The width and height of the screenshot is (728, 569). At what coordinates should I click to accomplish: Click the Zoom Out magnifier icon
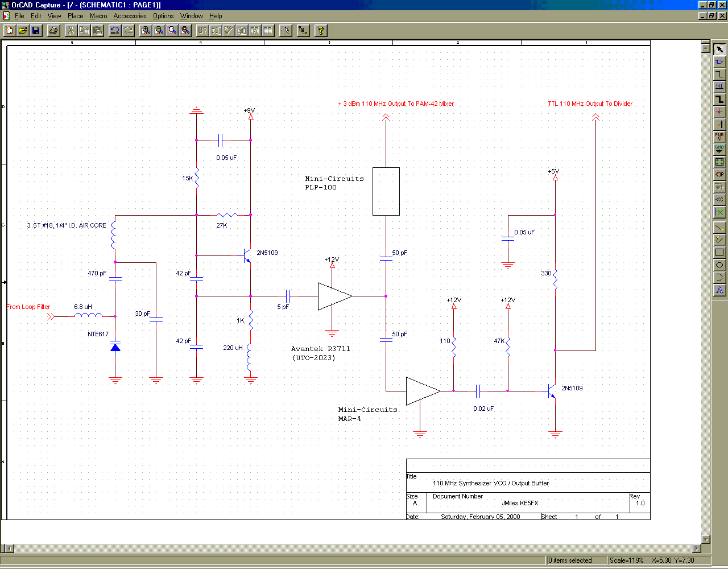tap(159, 30)
